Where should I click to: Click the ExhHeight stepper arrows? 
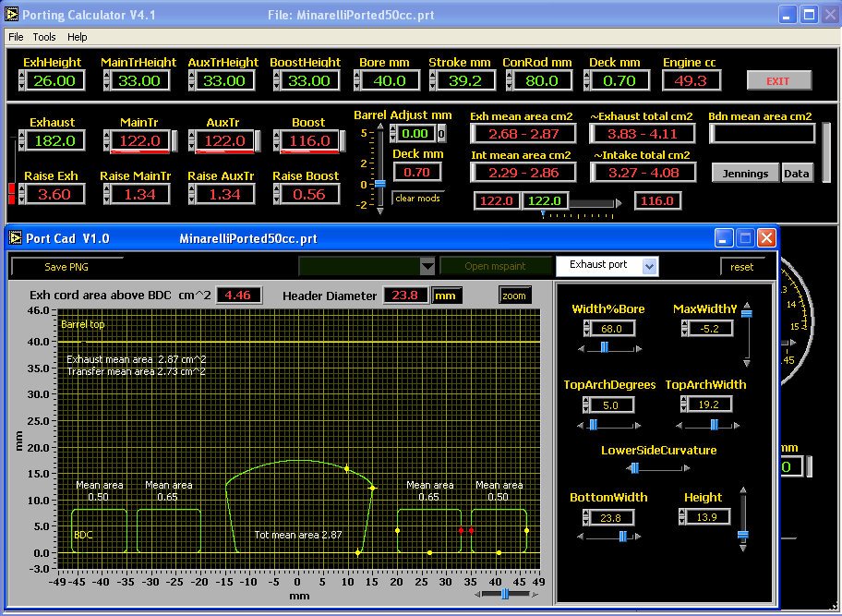22,81
